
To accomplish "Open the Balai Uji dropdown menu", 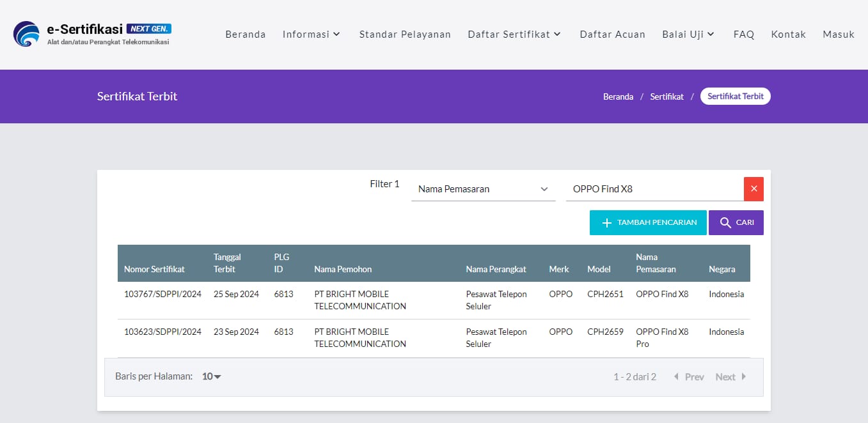I will (x=688, y=35).
